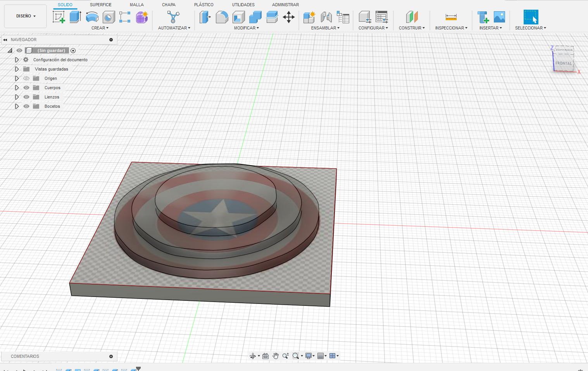This screenshot has width=588, height=371.
Task: Select the Measure tool
Action: click(x=451, y=17)
